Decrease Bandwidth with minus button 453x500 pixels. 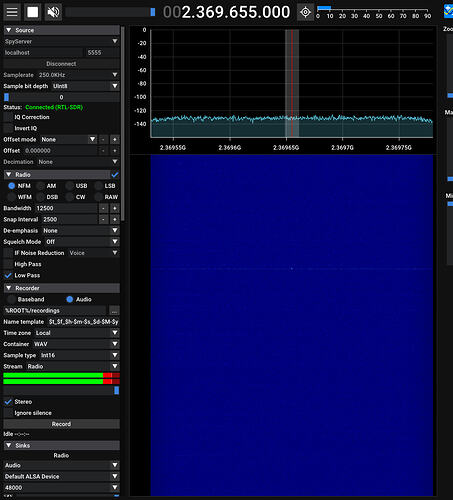tap(103, 208)
